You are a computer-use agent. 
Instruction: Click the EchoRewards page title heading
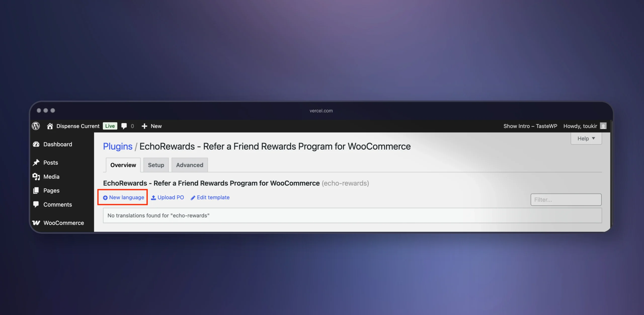coord(275,146)
